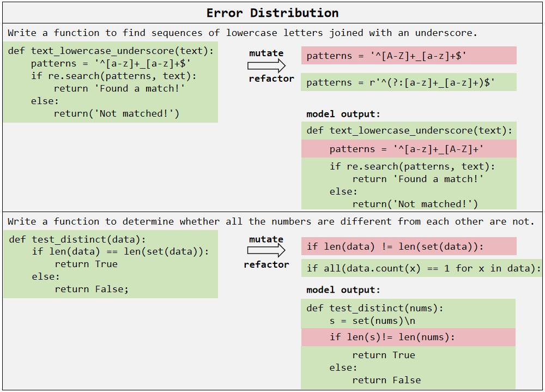Image resolution: width=545 pixels, height=392 pixels.
Task: Click the green "if all(data.count(x) == 1" line
Action: click(423, 268)
